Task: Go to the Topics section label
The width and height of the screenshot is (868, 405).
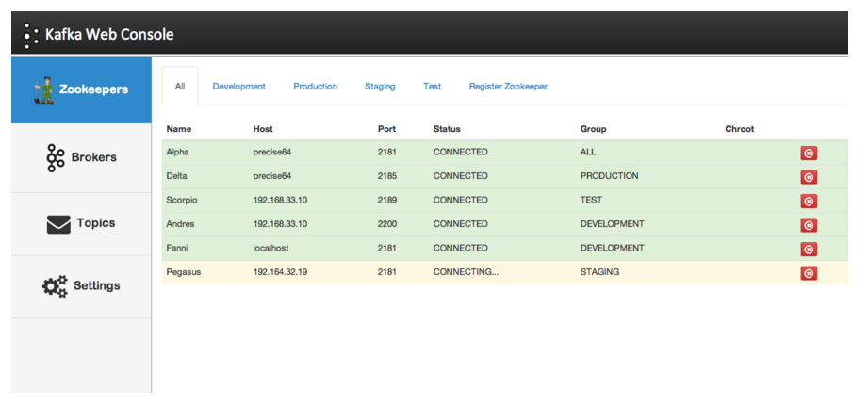Action: tap(96, 223)
